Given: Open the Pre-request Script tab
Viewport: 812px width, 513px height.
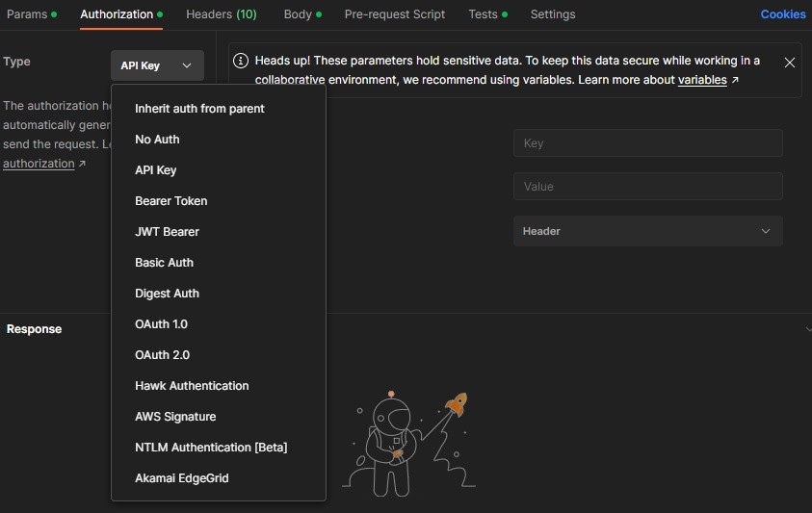Looking at the screenshot, I should click(395, 14).
